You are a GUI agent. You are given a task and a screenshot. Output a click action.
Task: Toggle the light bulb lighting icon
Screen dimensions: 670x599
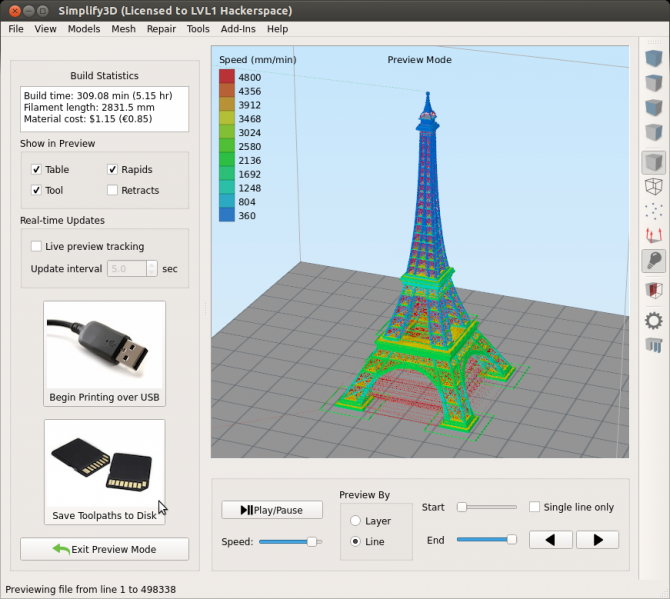pyautogui.click(x=653, y=262)
